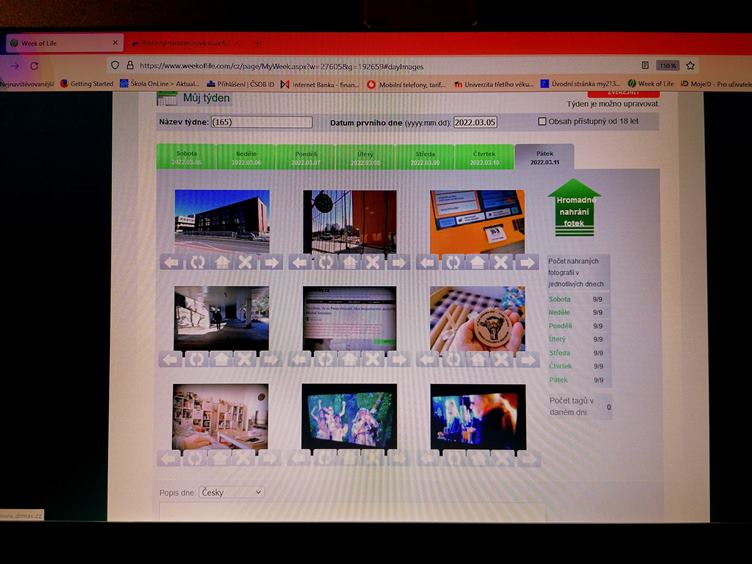Screen dimensions: 752x564
Task: Delete the building photo
Action: coord(246,262)
